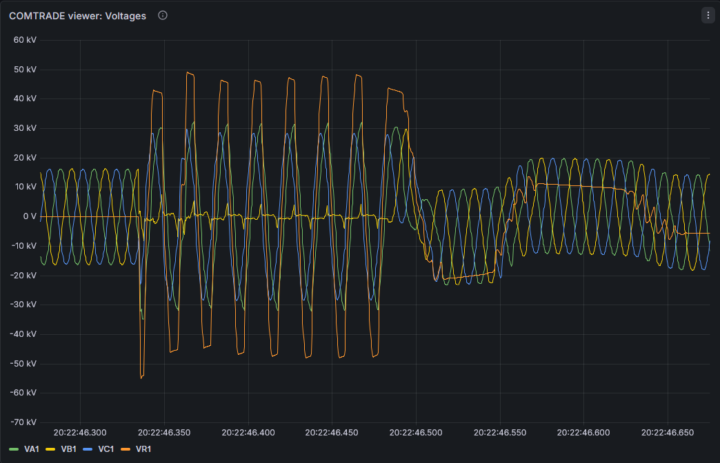Toggle VB1 series in legend
Image resolution: width=720 pixels, height=463 pixels.
pyautogui.click(x=68, y=449)
